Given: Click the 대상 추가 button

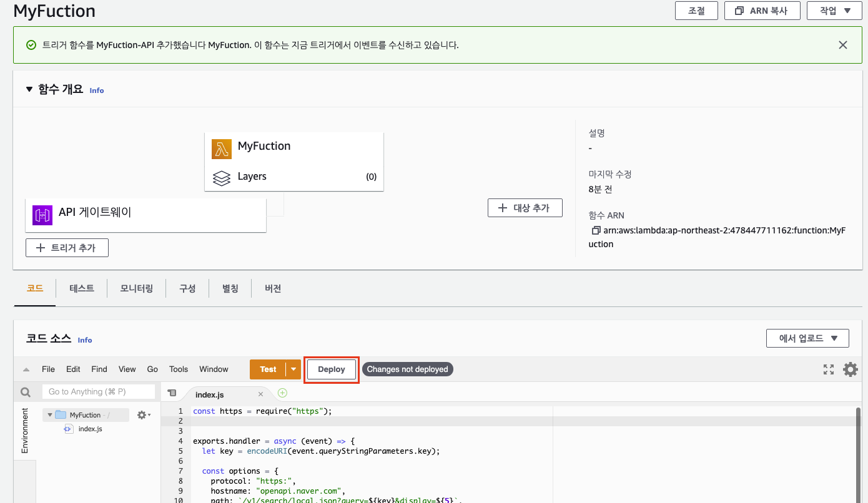Looking at the screenshot, I should pos(525,208).
